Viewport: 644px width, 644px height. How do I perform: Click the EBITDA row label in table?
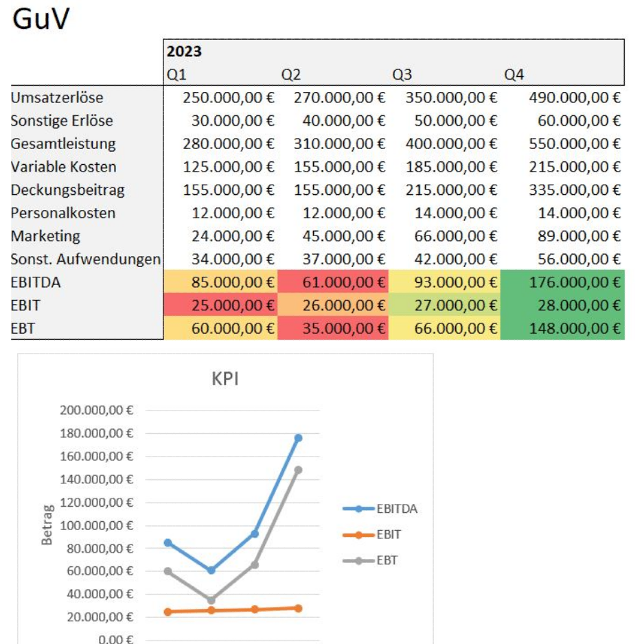36,282
